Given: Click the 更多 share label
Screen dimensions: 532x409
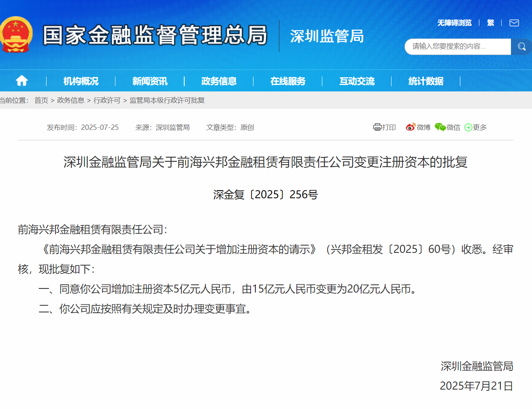Looking at the screenshot, I should (480, 127).
